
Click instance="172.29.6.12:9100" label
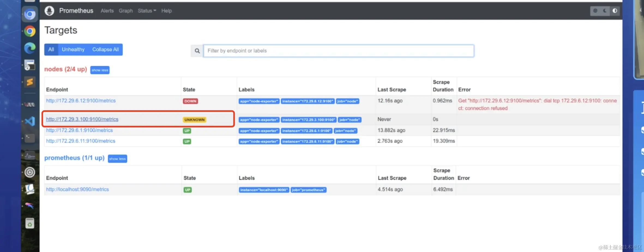[x=308, y=101]
